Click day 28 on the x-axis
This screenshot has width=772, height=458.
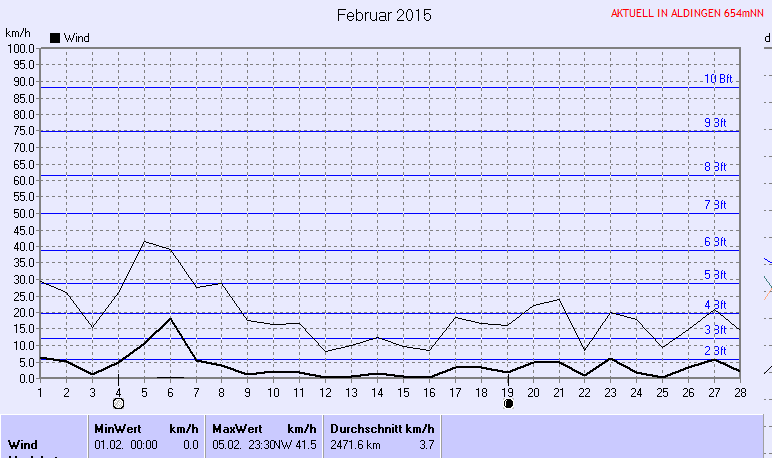point(738,391)
